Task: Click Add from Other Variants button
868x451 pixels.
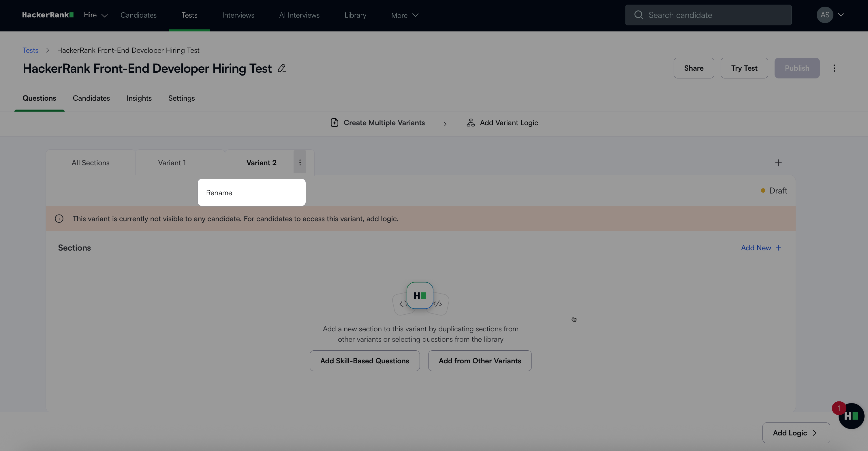Action: [480, 361]
